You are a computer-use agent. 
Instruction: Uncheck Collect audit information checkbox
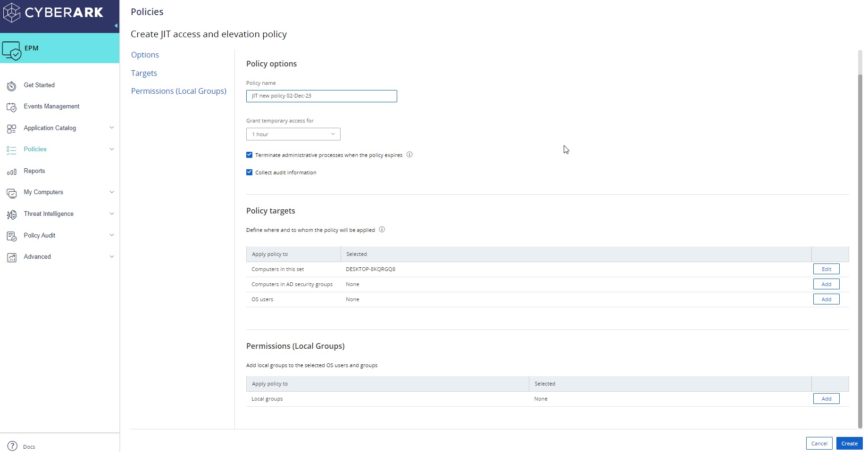click(250, 172)
